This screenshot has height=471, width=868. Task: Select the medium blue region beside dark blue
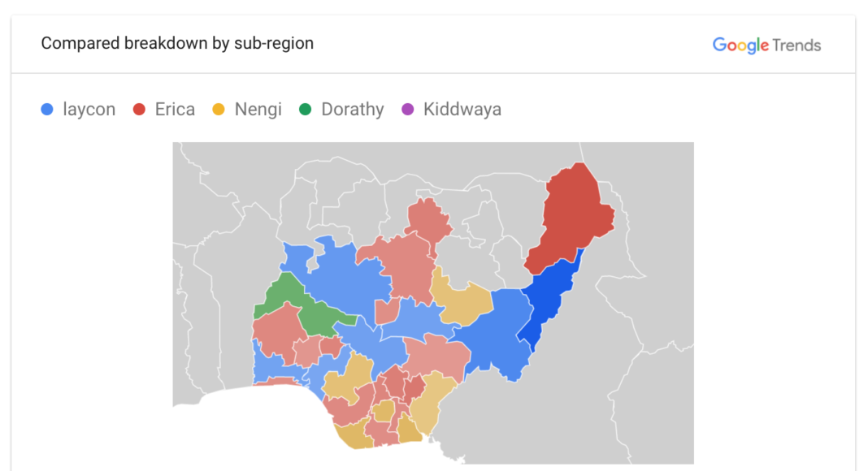497,333
